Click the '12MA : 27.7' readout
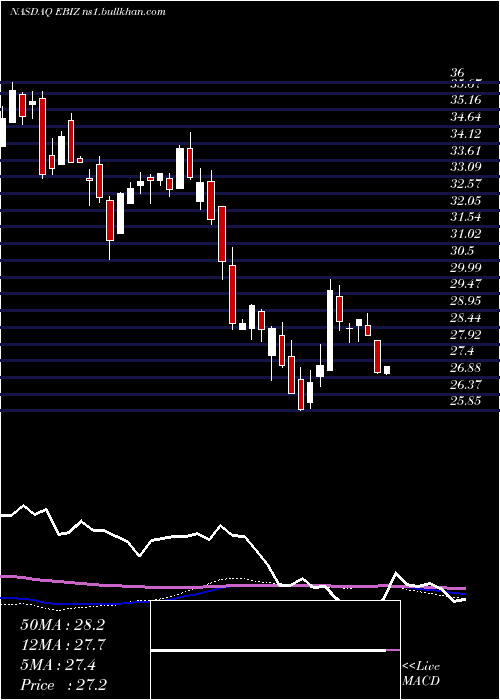 click(62, 645)
